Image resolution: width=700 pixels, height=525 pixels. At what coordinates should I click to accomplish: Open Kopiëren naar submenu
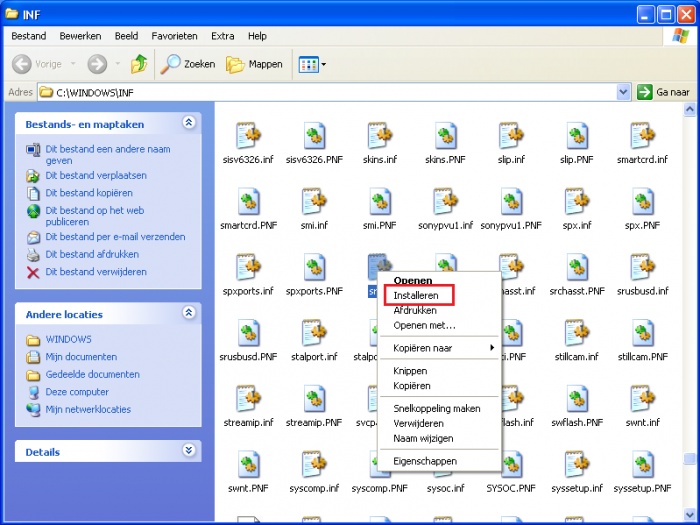[x=440, y=348]
